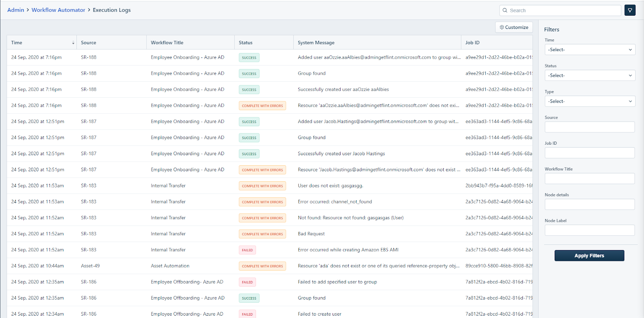Screen dimensions: 644x318
Task: Click Failed badge in 'Failed to create user' row
Action: click(x=248, y=314)
